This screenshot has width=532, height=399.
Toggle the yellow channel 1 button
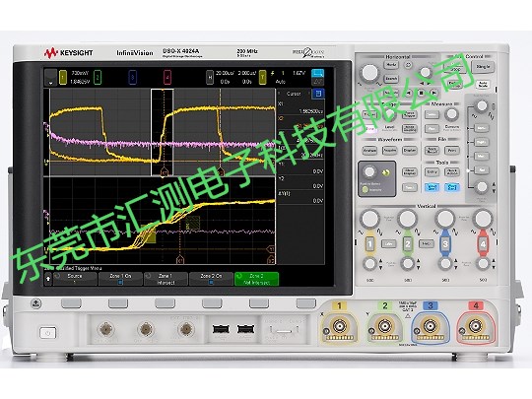(x=369, y=244)
